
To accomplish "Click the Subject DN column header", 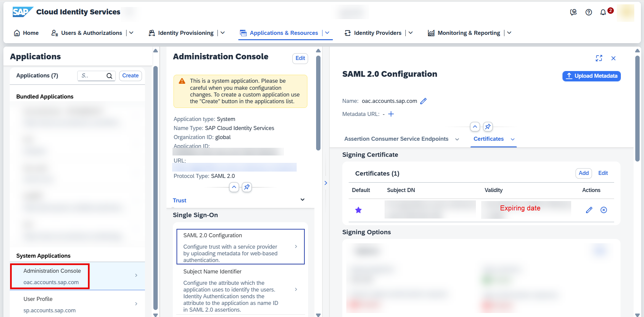I will click(x=401, y=190).
